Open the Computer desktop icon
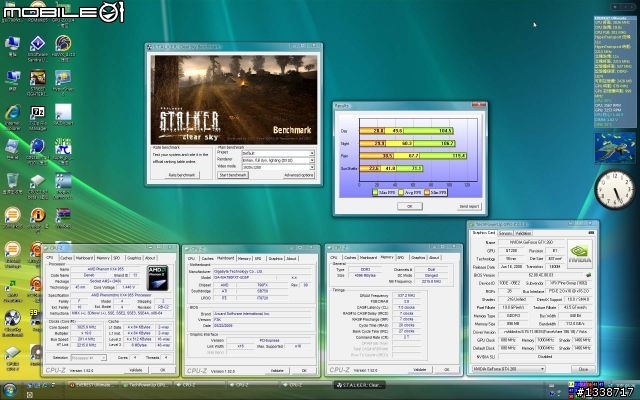This screenshot has height=400, width=640. coord(14,43)
